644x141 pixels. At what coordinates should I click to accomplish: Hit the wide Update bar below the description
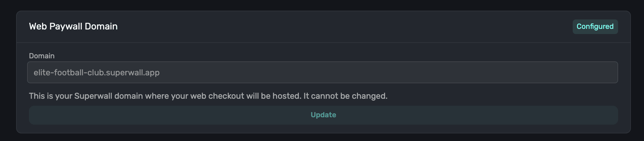click(323, 115)
